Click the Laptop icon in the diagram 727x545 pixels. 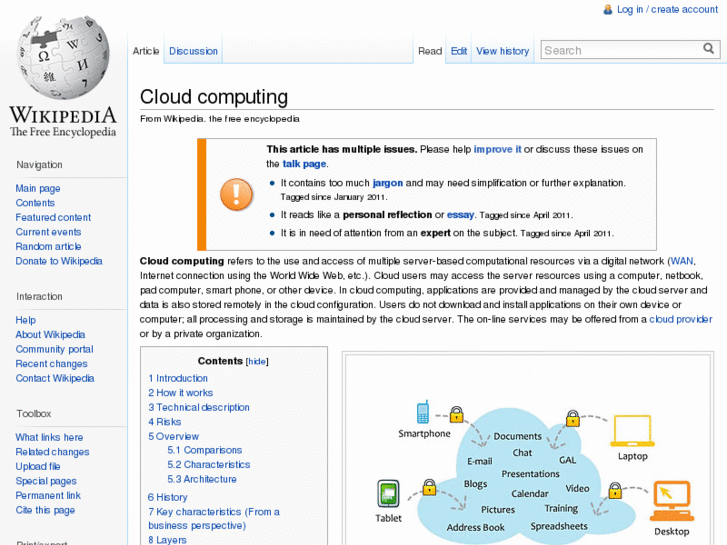click(x=632, y=431)
